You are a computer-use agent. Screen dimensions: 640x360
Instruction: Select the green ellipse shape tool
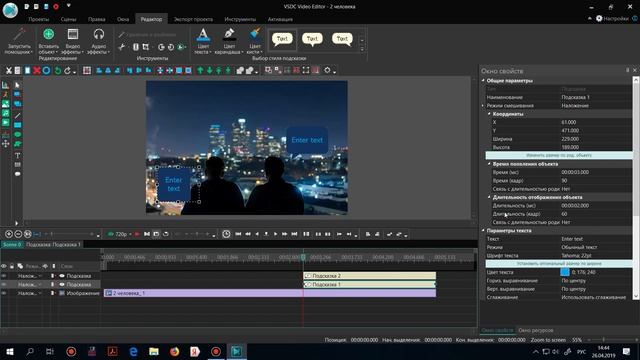[17, 135]
